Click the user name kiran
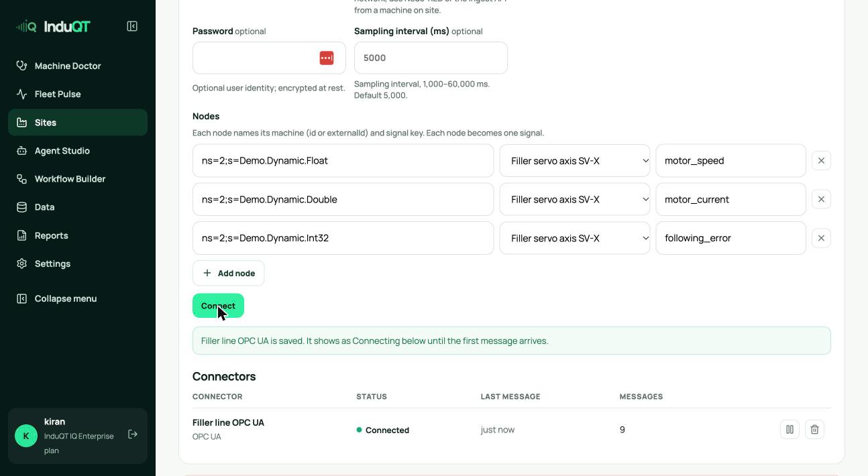Image resolution: width=868 pixels, height=476 pixels. pyautogui.click(x=54, y=422)
